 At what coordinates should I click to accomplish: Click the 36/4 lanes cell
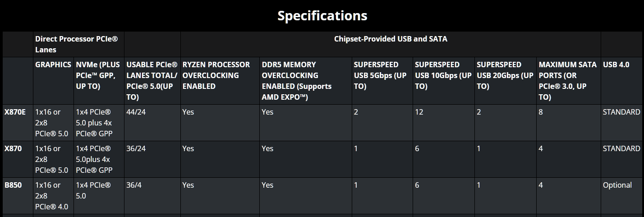134,185
